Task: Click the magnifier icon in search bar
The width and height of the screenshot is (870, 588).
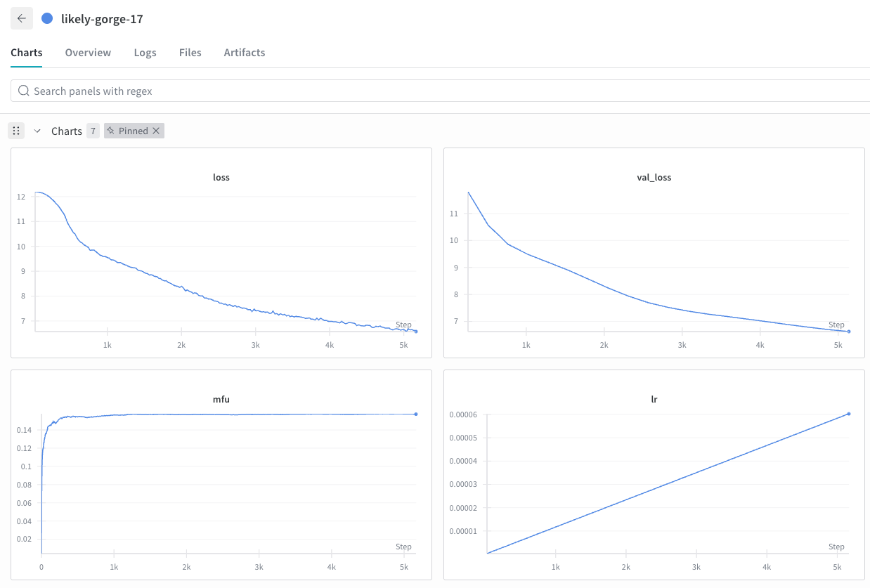Action: click(24, 91)
